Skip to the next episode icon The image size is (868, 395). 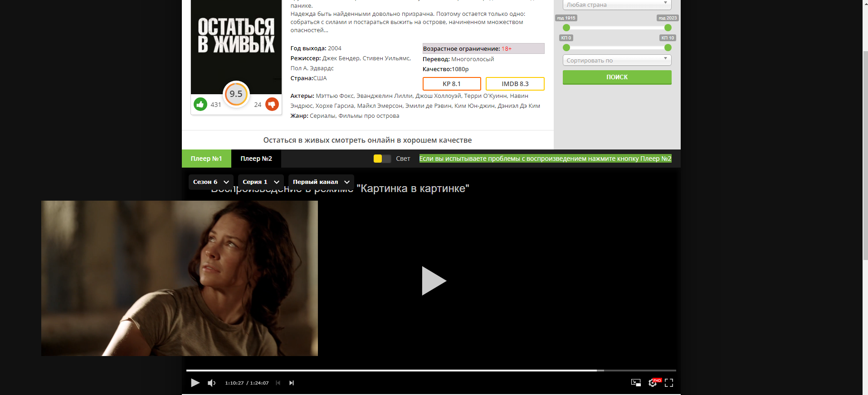292,383
